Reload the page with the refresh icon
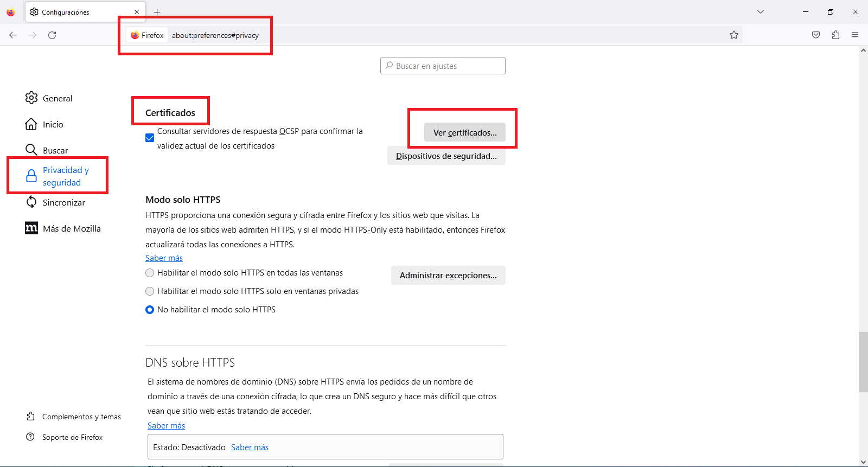This screenshot has width=868, height=467. point(52,35)
